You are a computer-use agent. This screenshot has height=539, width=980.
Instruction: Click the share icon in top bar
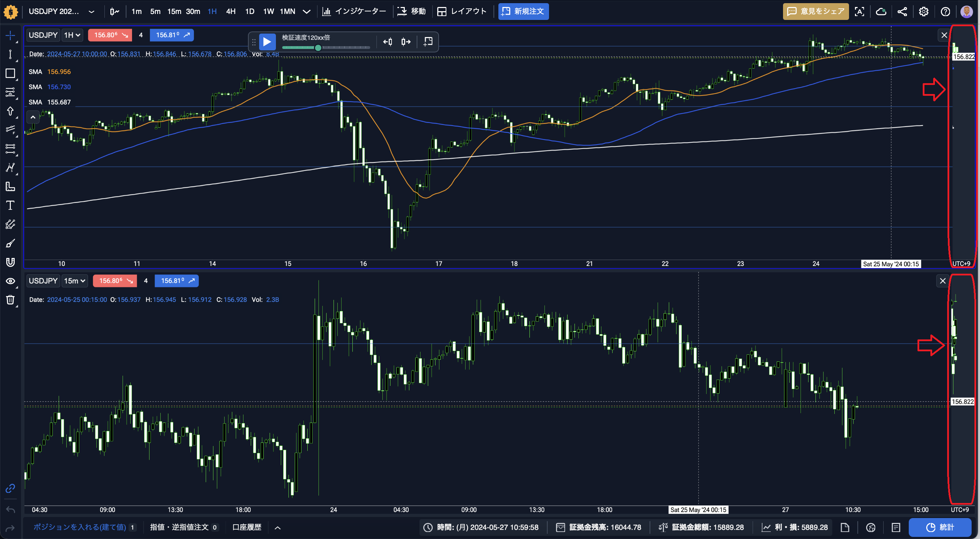[x=902, y=12]
